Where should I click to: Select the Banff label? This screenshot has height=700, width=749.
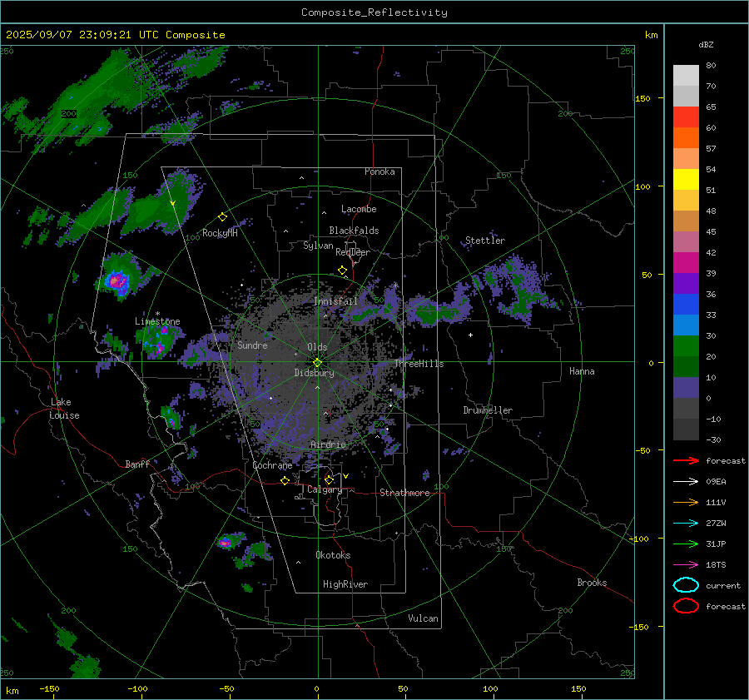[x=137, y=464]
